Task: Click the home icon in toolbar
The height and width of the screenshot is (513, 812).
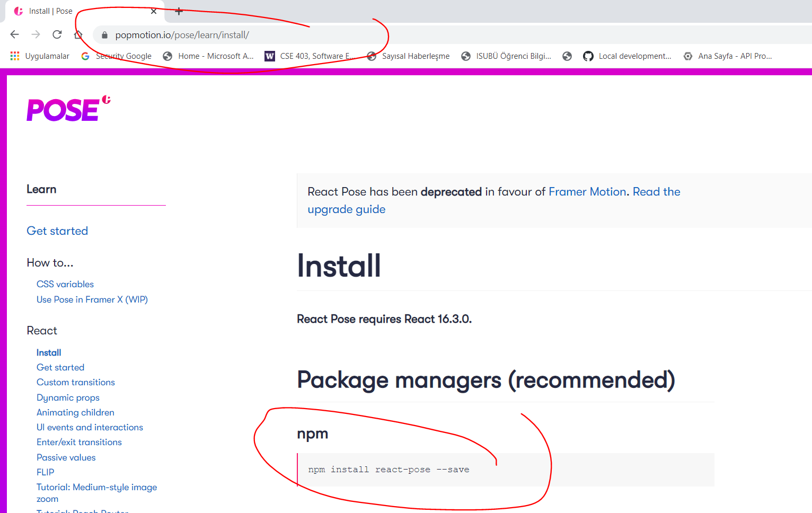Action: pyautogui.click(x=78, y=35)
